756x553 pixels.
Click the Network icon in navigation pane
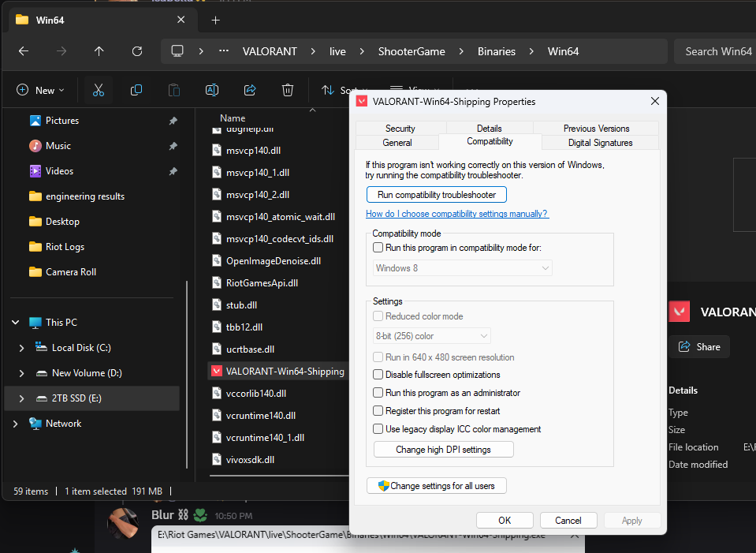(35, 423)
